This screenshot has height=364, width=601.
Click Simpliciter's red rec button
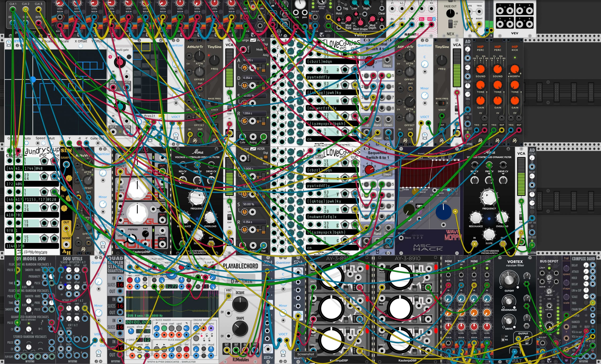click(130, 280)
